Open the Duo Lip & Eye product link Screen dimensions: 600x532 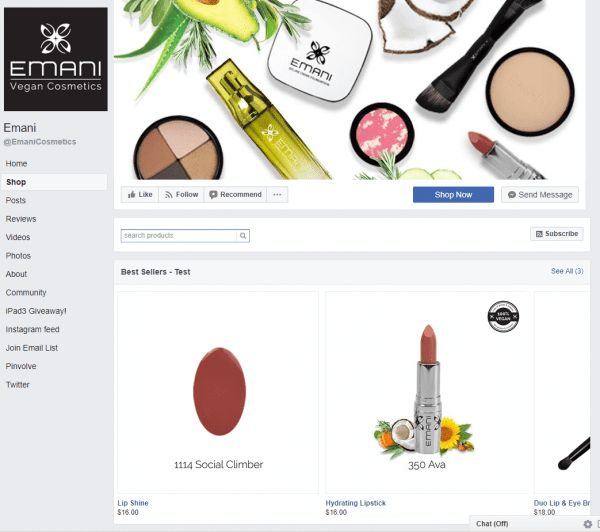tap(562, 503)
